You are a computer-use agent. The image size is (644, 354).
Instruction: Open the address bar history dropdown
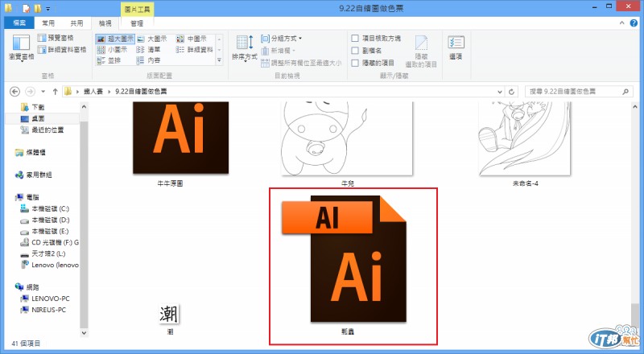click(499, 92)
